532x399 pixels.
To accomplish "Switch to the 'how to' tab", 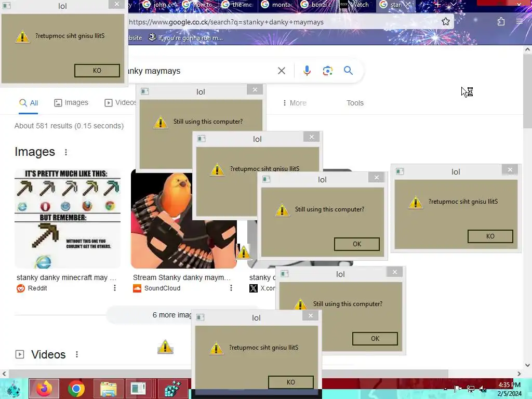I will (x=198, y=5).
